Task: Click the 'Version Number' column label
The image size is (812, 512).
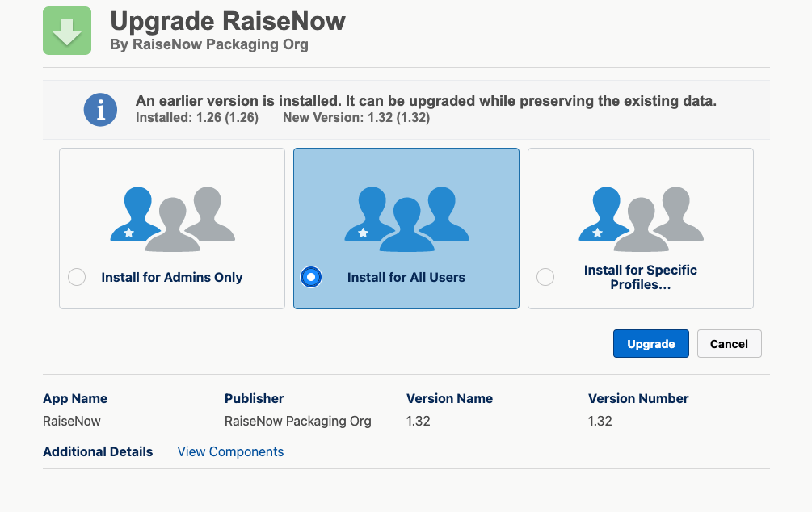Action: coord(638,399)
